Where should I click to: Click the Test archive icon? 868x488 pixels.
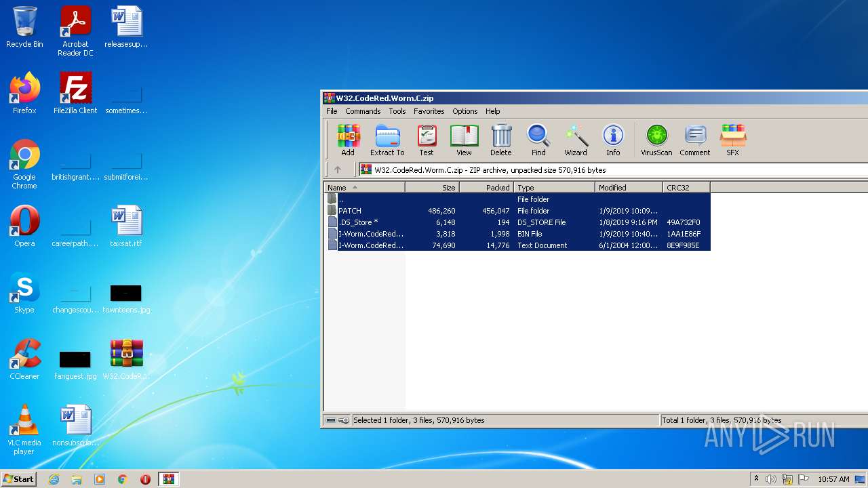pyautogui.click(x=427, y=140)
